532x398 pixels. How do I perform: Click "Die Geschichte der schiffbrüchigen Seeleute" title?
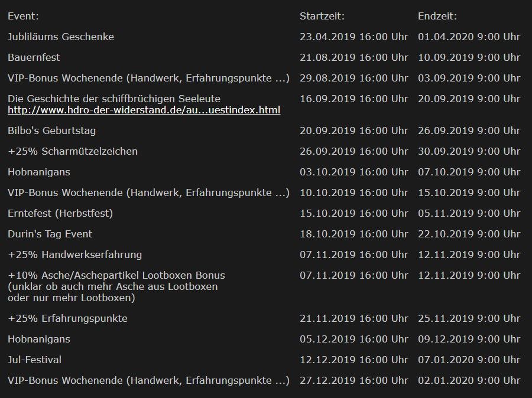[114, 99]
